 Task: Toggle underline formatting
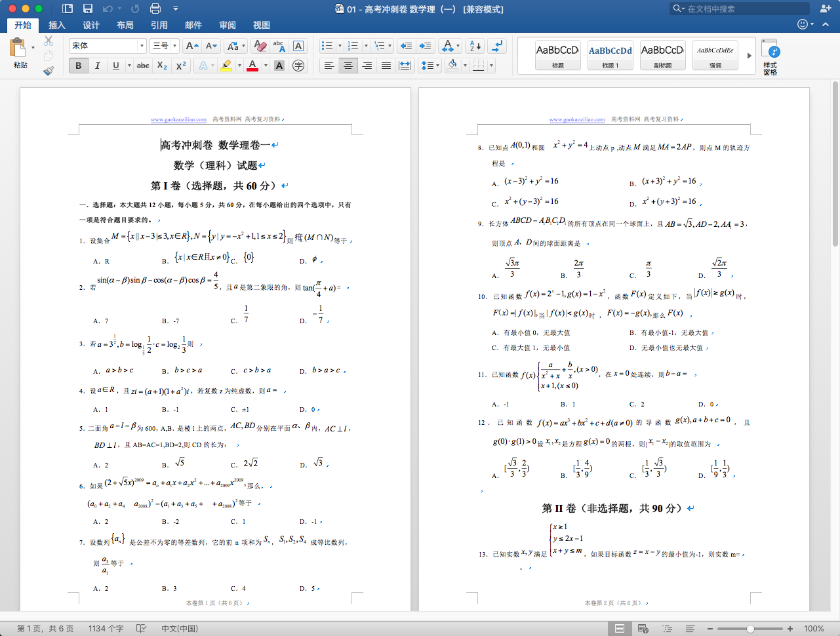coord(116,66)
